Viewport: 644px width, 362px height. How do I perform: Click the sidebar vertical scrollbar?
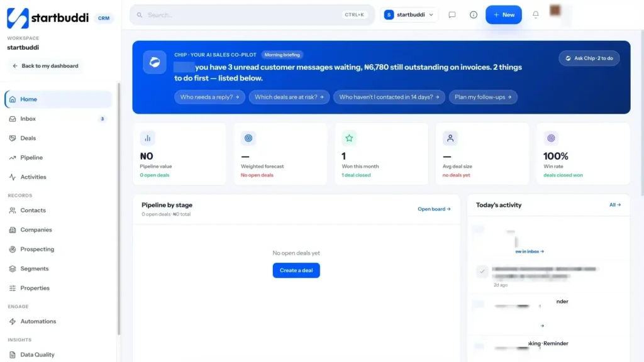119,209
